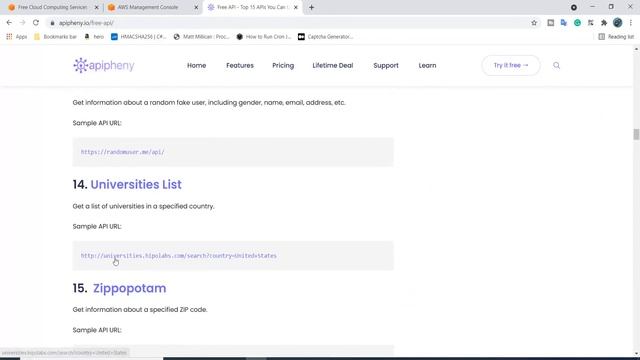640x360 pixels.
Task: Switch to AWS Management Console tab
Action: pyautogui.click(x=152, y=7)
